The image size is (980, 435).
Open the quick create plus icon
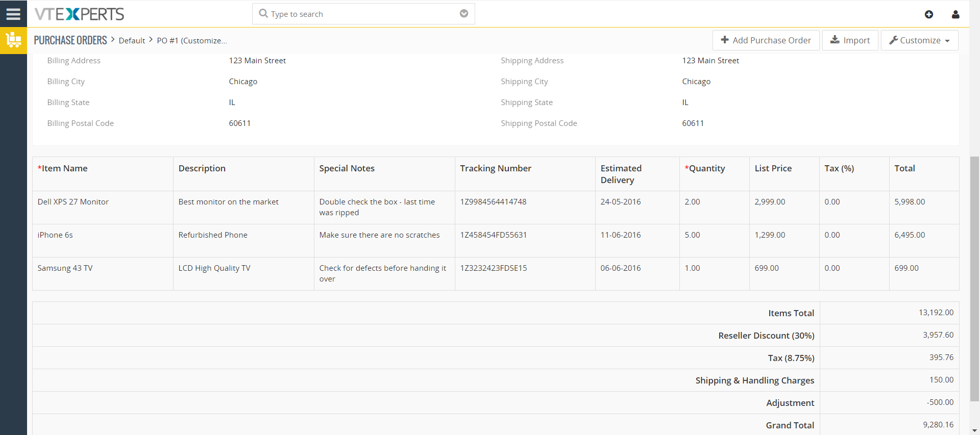(929, 14)
